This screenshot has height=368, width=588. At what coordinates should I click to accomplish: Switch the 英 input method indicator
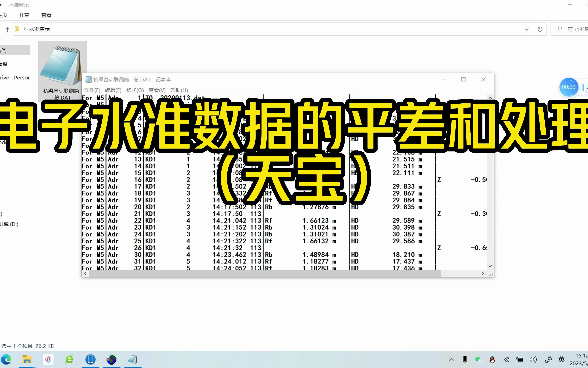pos(561,359)
